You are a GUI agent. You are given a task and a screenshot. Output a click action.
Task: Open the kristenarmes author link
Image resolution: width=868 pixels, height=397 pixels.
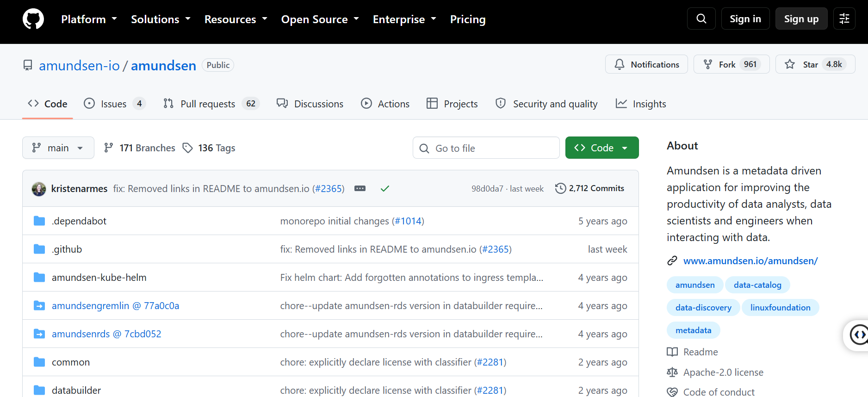tap(79, 188)
